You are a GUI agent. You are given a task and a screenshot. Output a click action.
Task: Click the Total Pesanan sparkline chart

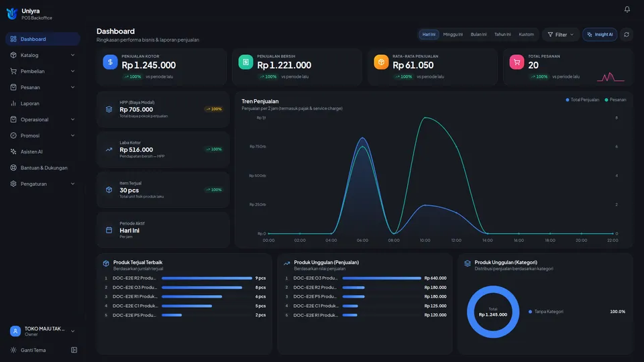(610, 76)
